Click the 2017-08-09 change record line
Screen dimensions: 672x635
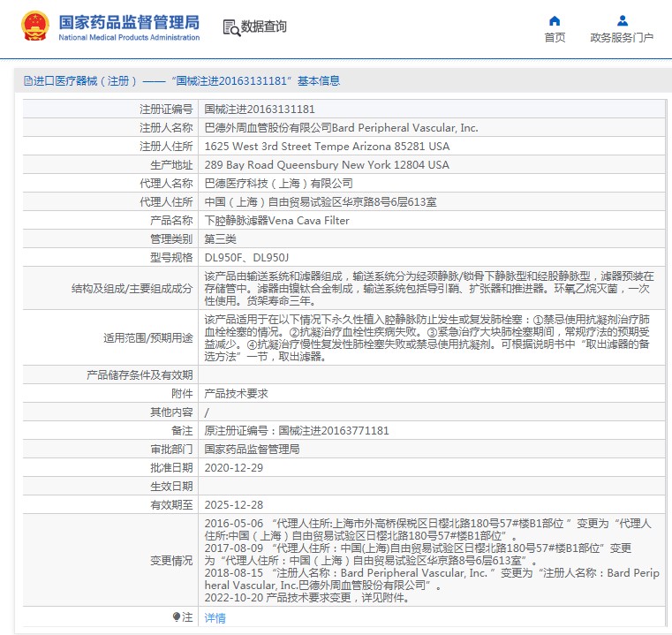click(418, 555)
